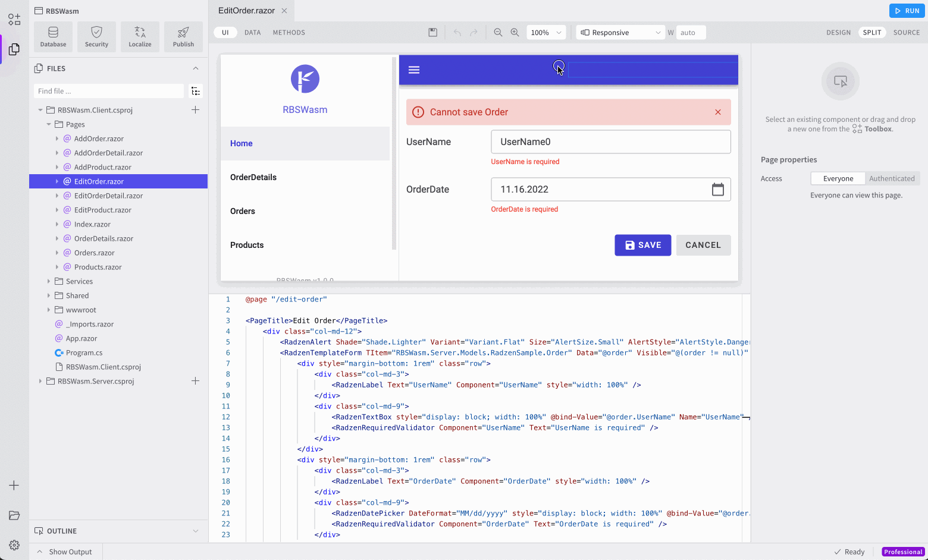Dismiss the Cannot save Order alert
The image size is (928, 560).
pyautogui.click(x=718, y=112)
